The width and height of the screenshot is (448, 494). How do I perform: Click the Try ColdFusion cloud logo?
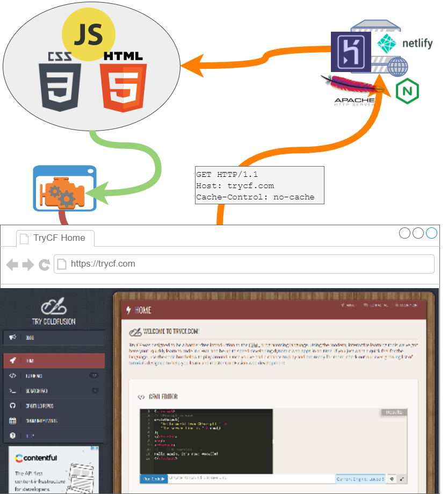point(54,306)
